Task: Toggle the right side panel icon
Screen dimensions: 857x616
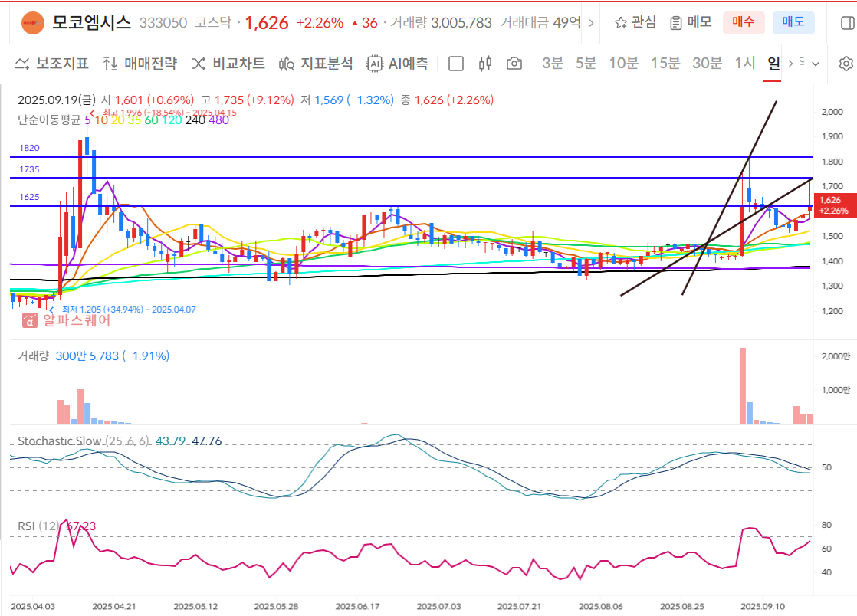Action: (x=847, y=23)
